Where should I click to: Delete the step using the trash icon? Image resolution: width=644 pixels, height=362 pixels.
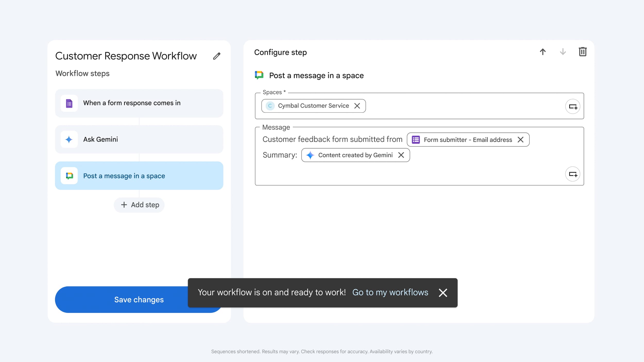pos(583,52)
